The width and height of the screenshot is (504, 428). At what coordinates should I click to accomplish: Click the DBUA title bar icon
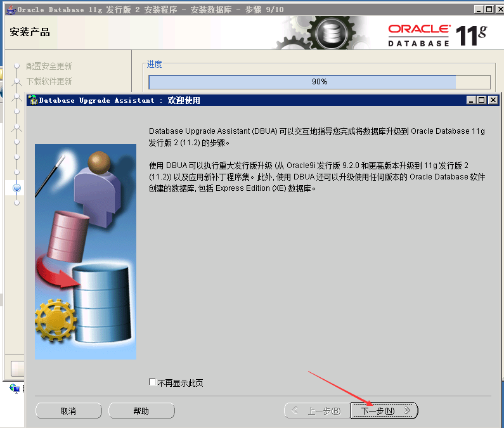pos(33,100)
